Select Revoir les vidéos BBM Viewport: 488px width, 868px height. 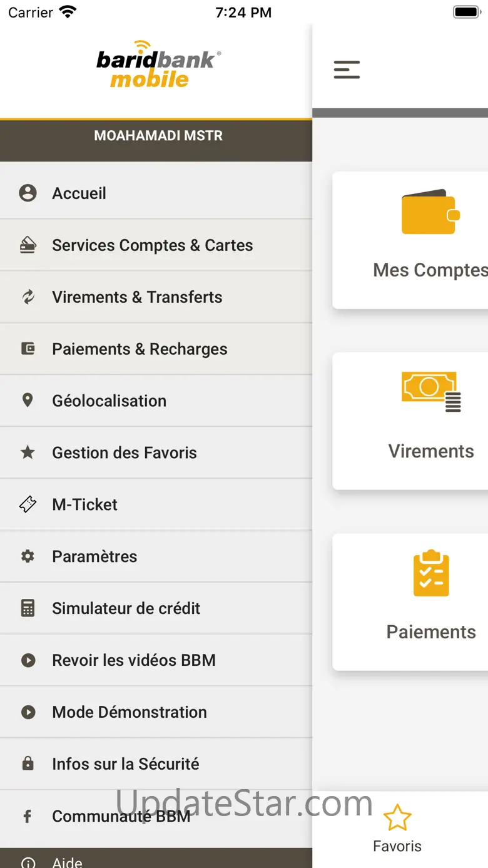click(134, 660)
